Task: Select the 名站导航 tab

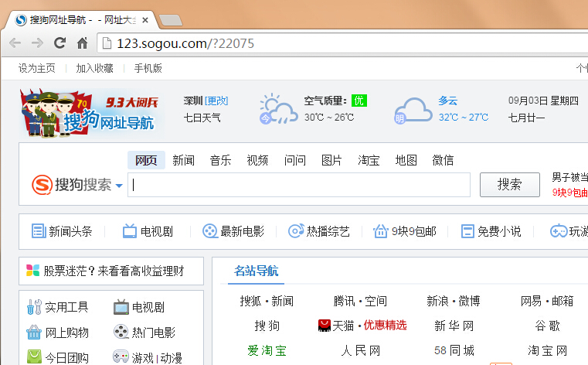Action: [256, 271]
